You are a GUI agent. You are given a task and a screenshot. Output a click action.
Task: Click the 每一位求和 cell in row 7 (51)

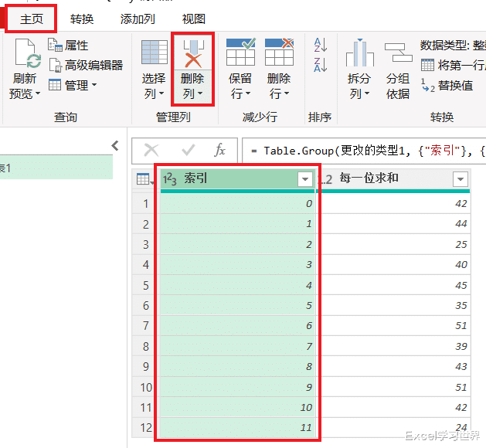393,326
